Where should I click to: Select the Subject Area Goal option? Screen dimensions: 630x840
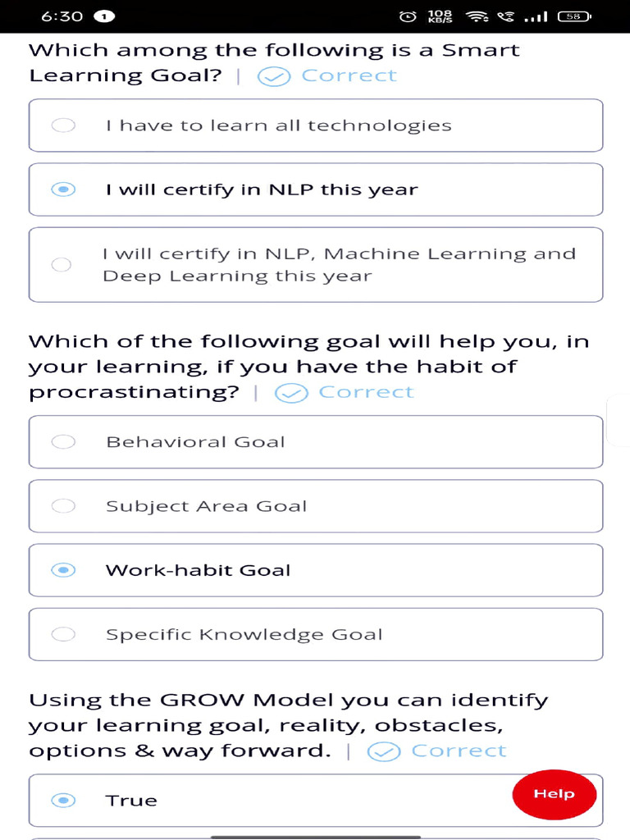coord(63,505)
